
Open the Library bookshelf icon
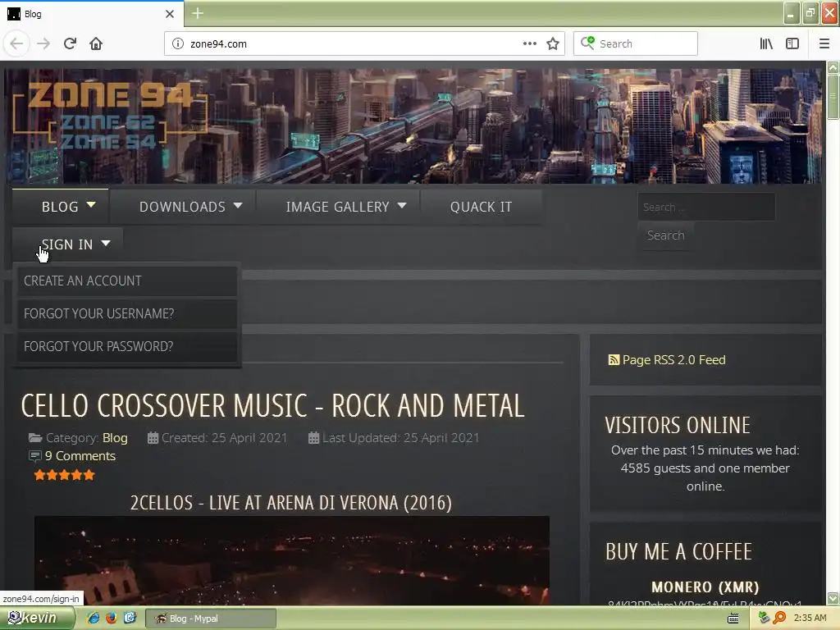click(x=766, y=44)
